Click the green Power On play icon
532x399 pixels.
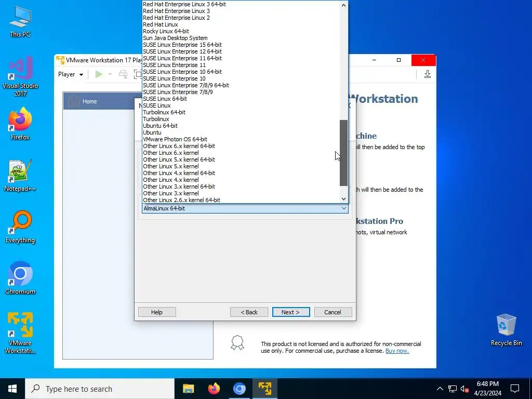pos(99,74)
